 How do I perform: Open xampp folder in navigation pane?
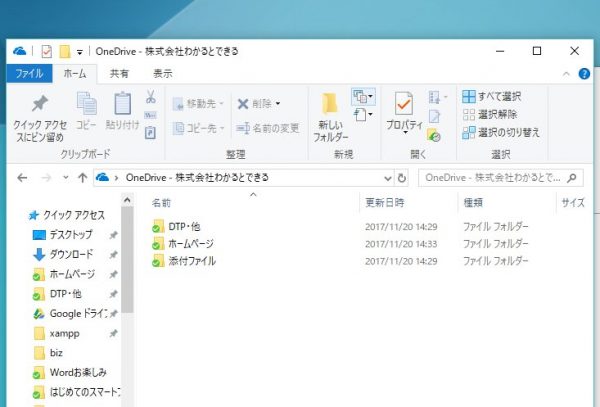point(57,333)
